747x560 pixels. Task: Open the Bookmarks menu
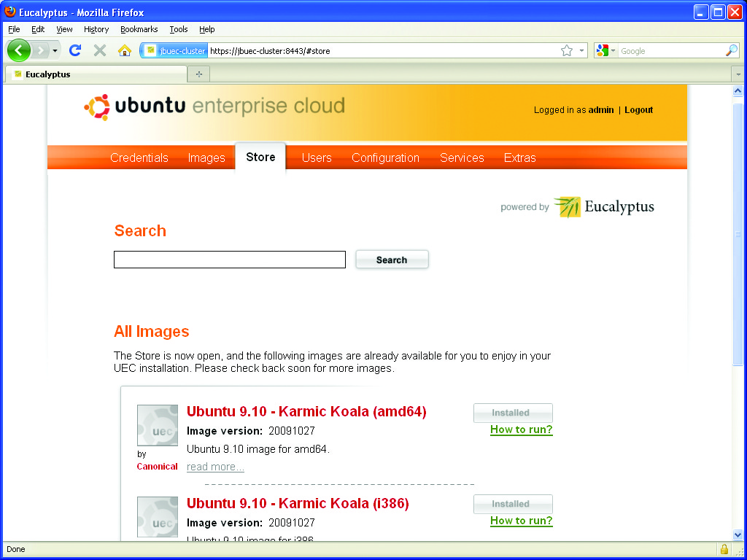[139, 29]
